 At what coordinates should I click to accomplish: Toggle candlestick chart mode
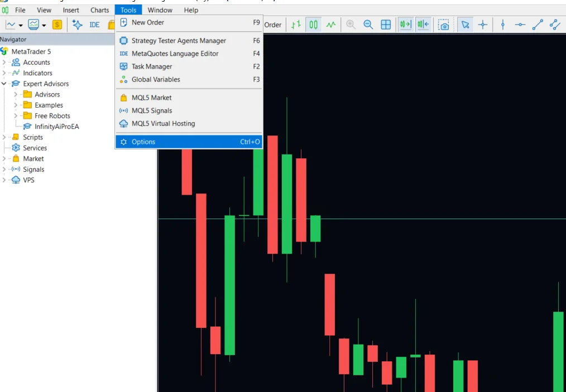click(313, 25)
